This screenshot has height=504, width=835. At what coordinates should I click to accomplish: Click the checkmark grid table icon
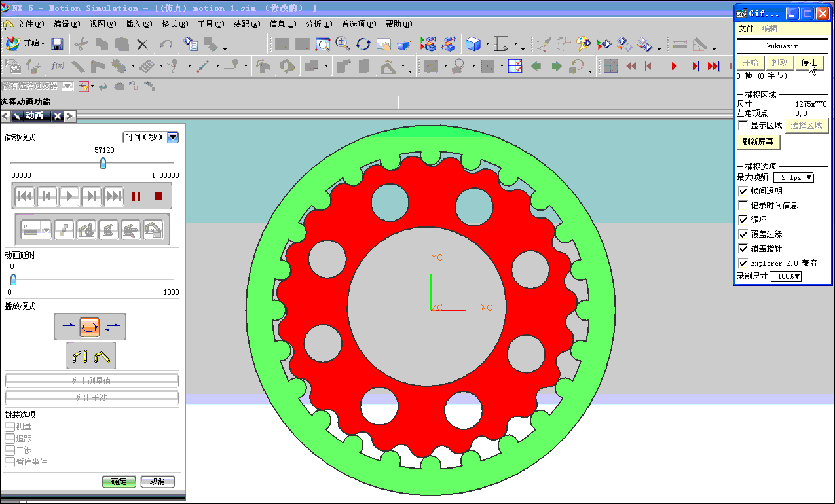pos(515,66)
